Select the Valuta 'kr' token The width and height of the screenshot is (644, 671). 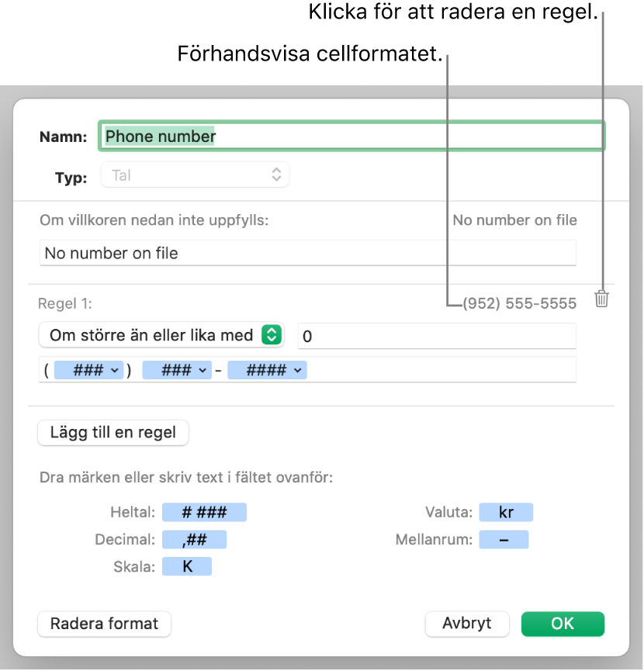(x=506, y=512)
